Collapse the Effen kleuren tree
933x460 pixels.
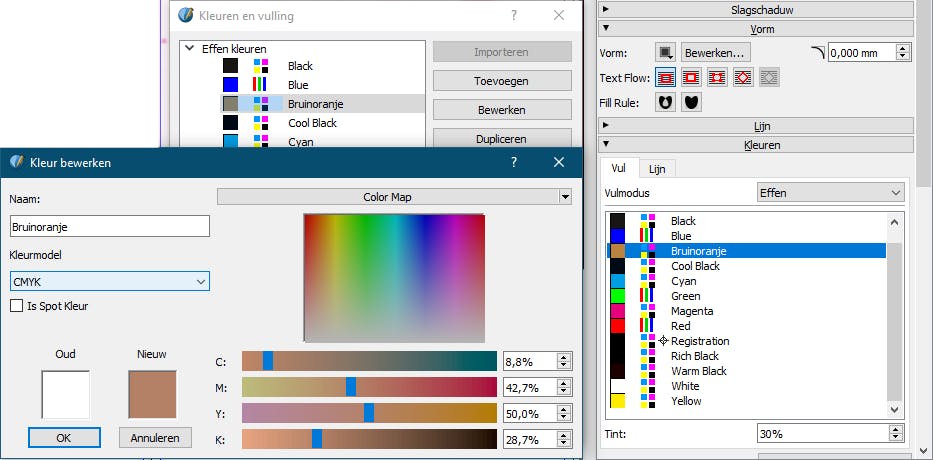[x=190, y=48]
